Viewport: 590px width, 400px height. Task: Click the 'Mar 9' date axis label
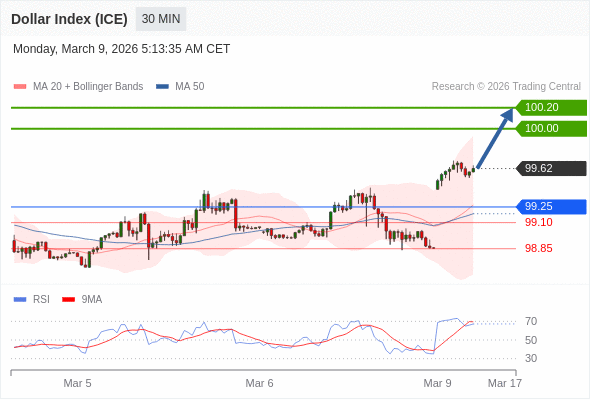pyautogui.click(x=437, y=383)
